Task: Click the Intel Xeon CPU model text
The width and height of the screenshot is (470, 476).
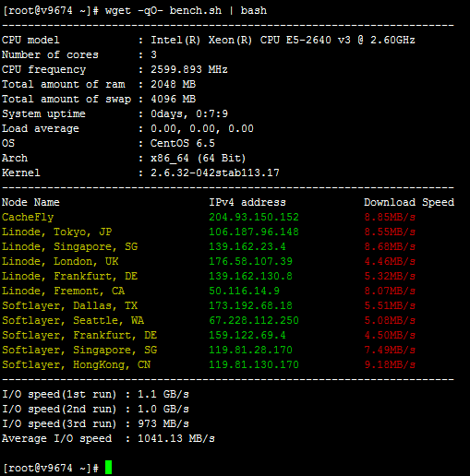Action: (283, 40)
